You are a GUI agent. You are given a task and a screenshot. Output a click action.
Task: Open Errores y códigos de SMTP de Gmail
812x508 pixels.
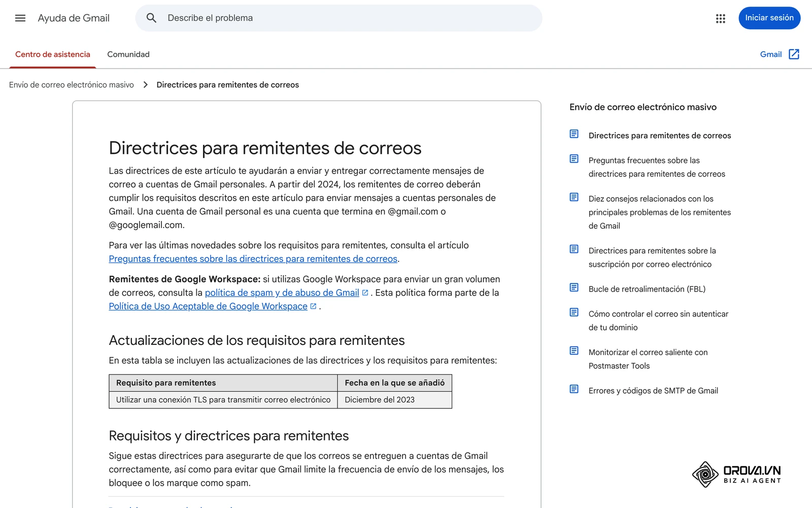click(653, 391)
